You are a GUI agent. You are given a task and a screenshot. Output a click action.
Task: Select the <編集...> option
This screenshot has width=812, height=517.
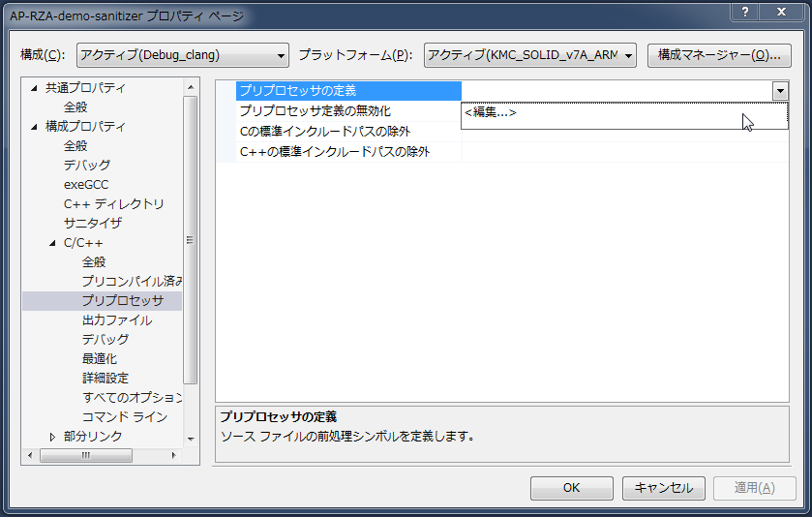coord(491,112)
